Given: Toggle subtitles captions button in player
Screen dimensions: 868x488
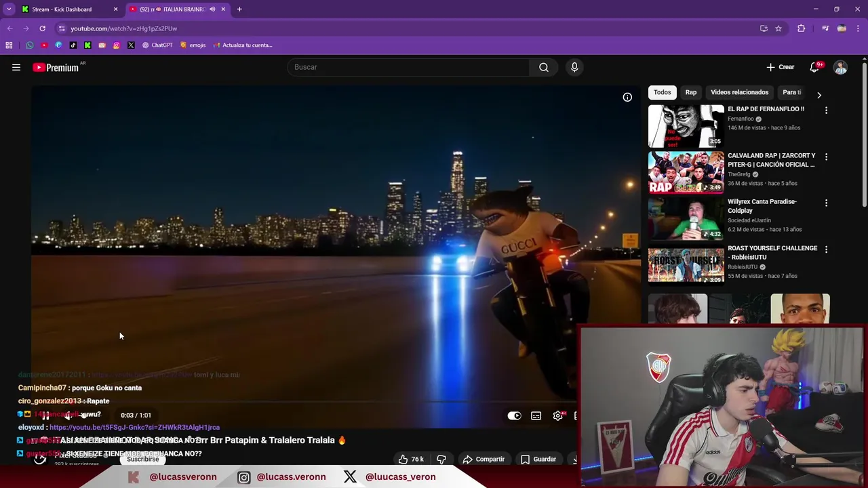Looking at the screenshot, I should coord(536,415).
